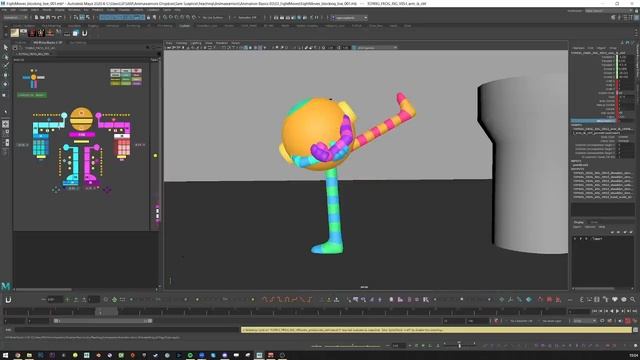Click the yellow warning message in command line
Screen dimensions: 640x360
(436, 330)
